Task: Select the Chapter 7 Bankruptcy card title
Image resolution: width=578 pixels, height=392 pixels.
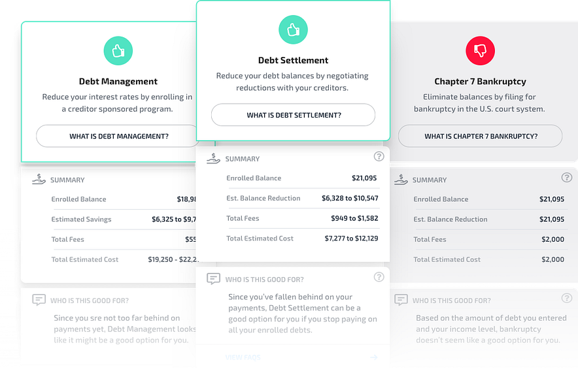Action: [480, 82]
